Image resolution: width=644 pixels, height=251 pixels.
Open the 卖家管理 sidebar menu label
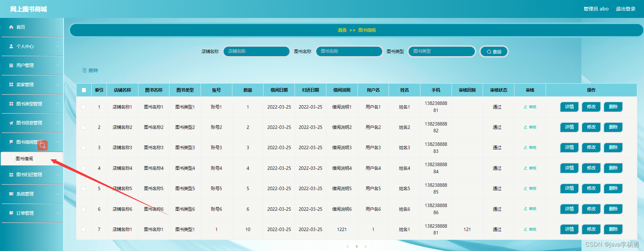tap(25, 85)
